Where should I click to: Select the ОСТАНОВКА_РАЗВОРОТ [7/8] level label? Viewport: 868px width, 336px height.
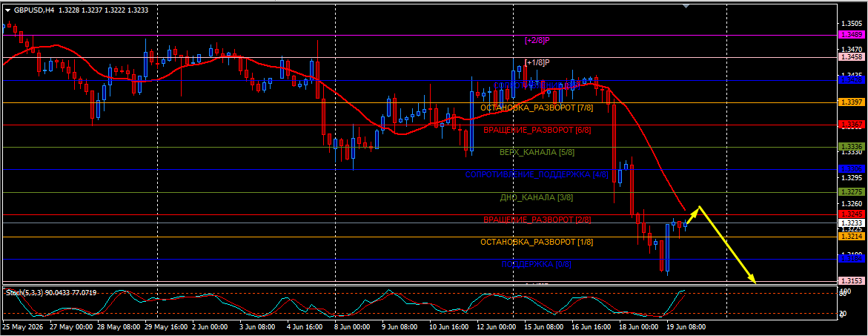pyautogui.click(x=537, y=108)
